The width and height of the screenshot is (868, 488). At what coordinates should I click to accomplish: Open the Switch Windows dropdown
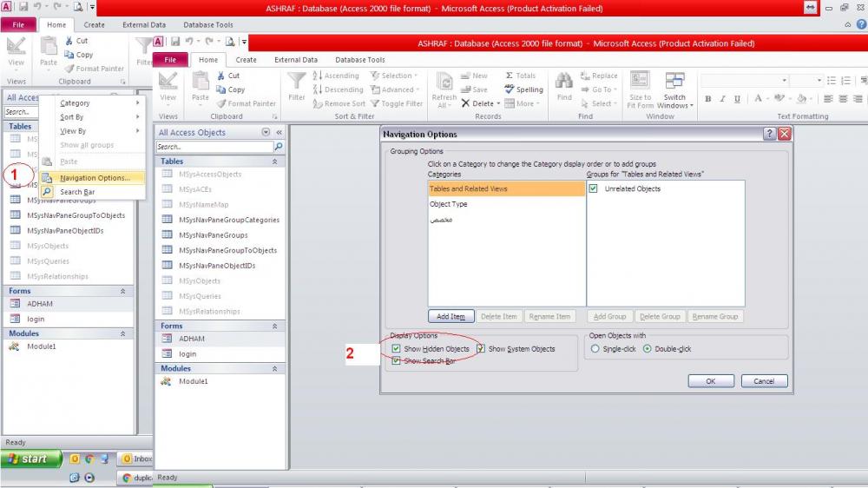pyautogui.click(x=674, y=89)
